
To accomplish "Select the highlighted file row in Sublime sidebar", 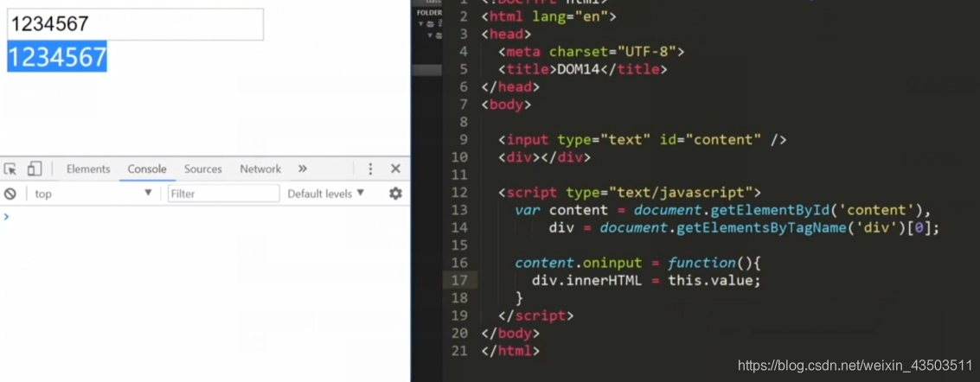I will point(427,70).
